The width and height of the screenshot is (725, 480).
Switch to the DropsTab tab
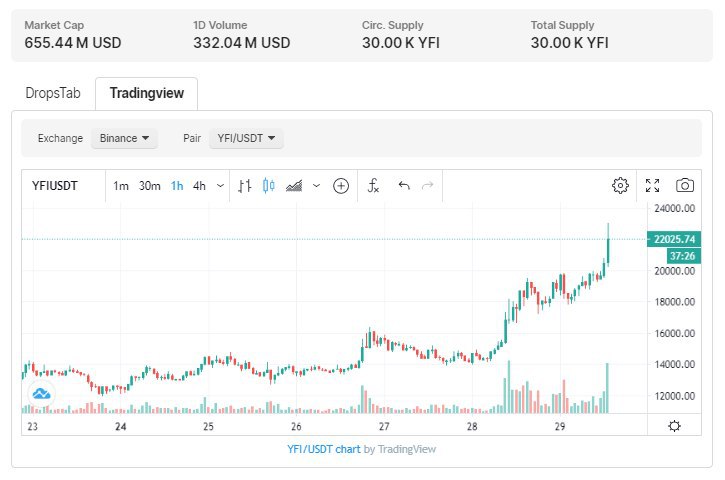(x=51, y=93)
